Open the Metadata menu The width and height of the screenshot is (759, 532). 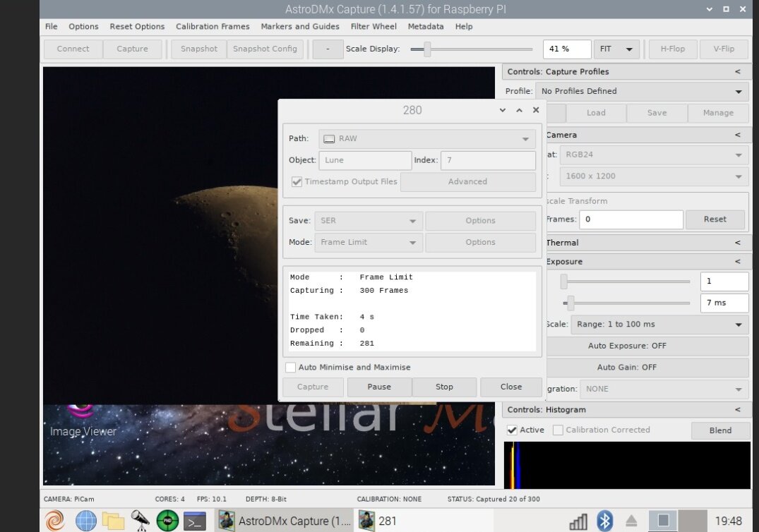[426, 27]
